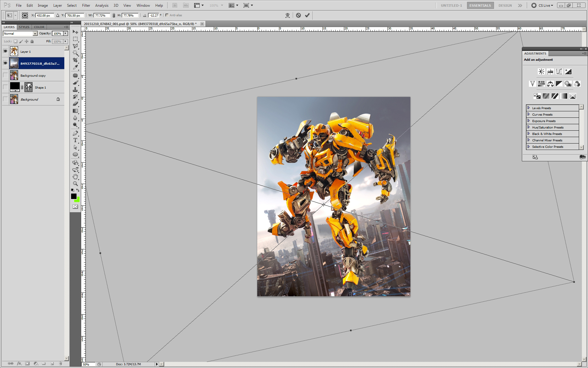Open the Layer menu
The width and height of the screenshot is (588, 368).
[58, 5]
